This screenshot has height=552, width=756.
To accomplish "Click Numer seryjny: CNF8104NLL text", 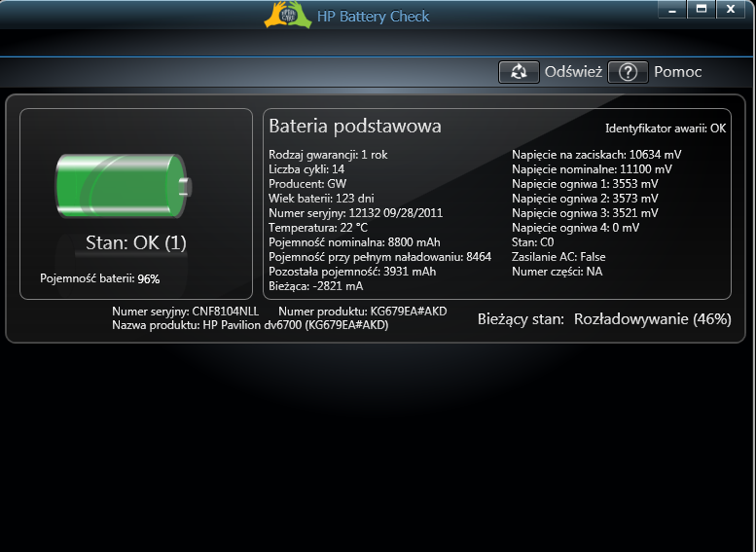I will (185, 312).
